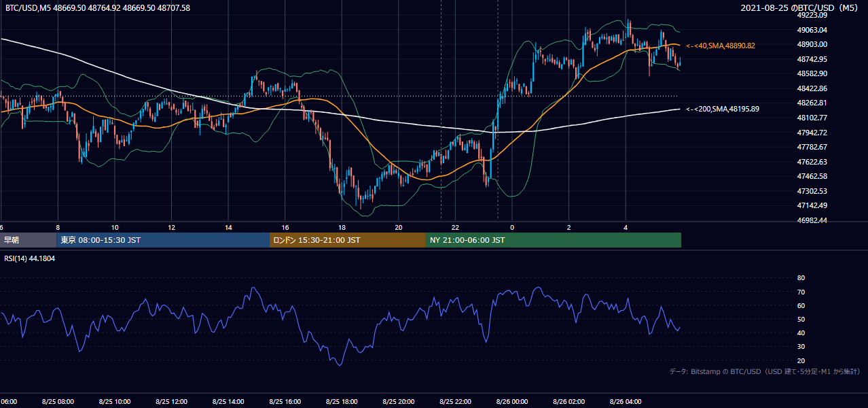
Task: Click the 8/25 08:00 time axis label
Action: [58, 402]
